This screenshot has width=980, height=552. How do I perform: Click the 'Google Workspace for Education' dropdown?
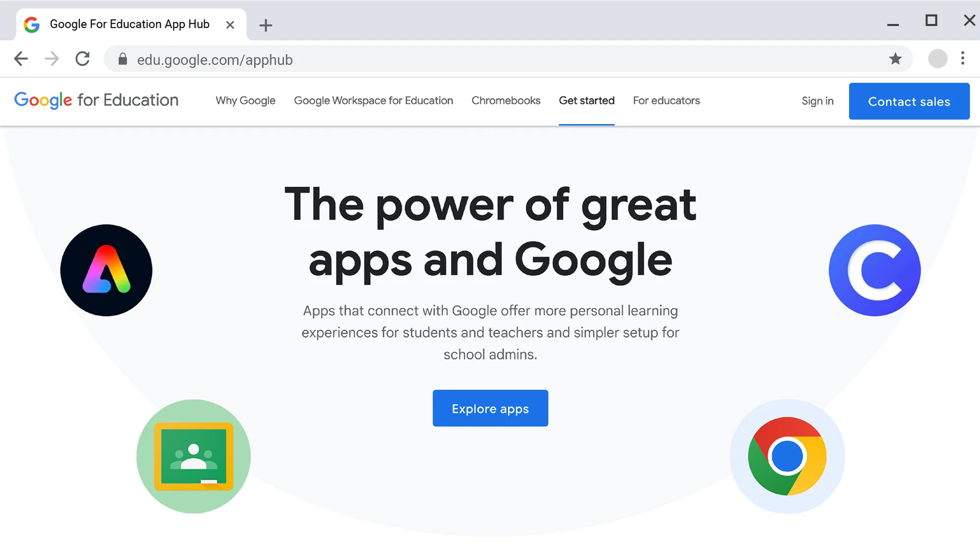(373, 100)
